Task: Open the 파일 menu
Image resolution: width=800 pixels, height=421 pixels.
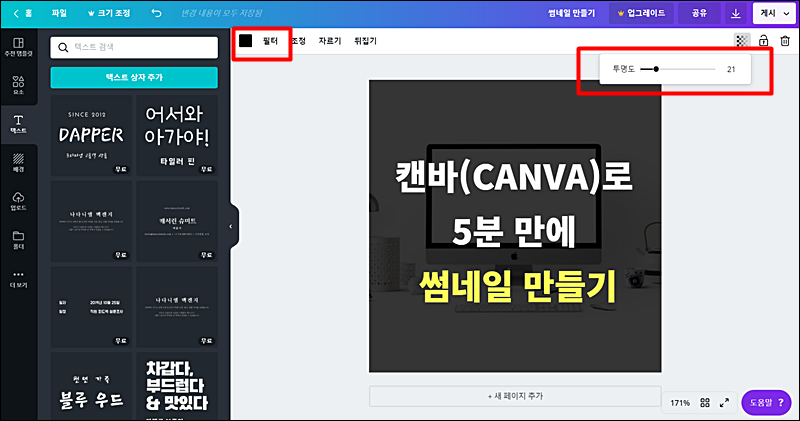Action: (x=59, y=13)
